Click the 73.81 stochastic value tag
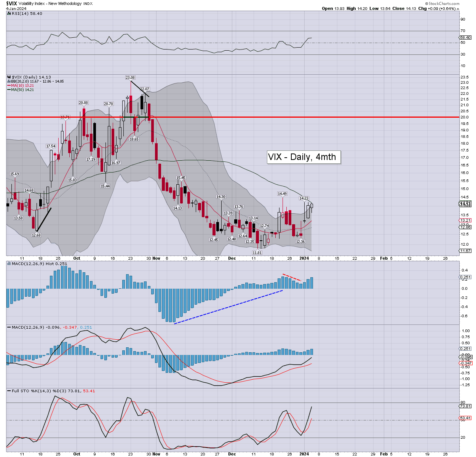 click(x=465, y=406)
